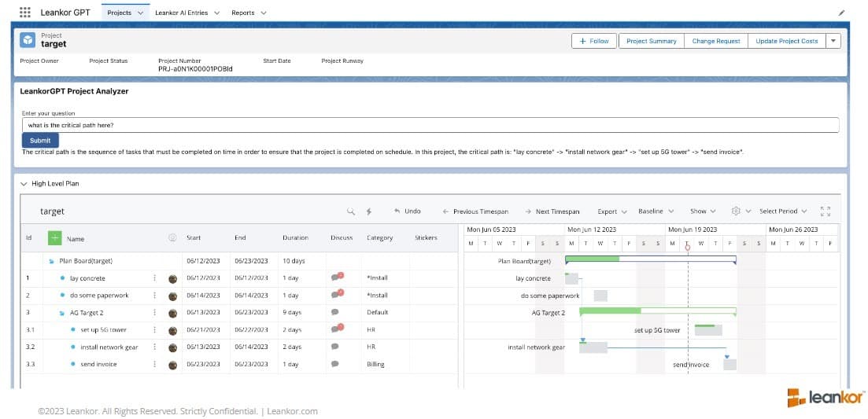
Task: Click the green add task plus icon
Action: coord(54,238)
